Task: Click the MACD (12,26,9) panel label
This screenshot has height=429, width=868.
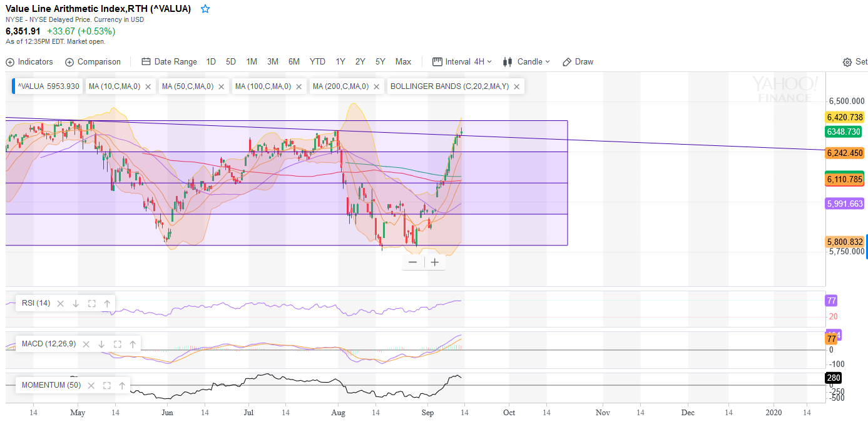Action: 49,344
